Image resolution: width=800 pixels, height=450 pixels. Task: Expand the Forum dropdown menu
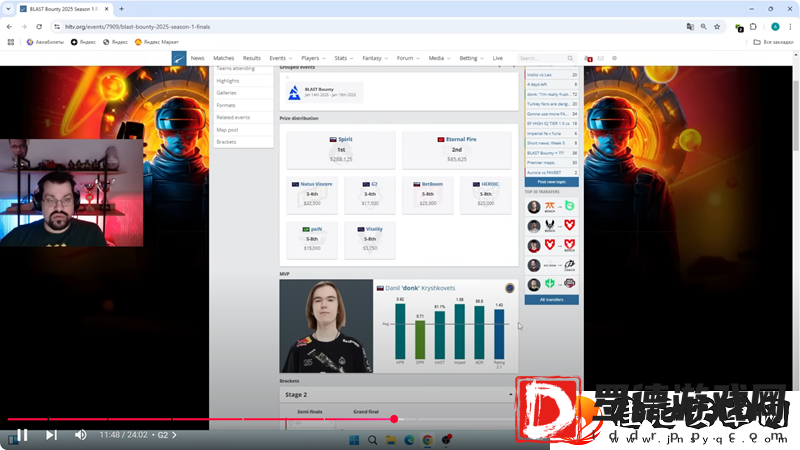(x=408, y=58)
